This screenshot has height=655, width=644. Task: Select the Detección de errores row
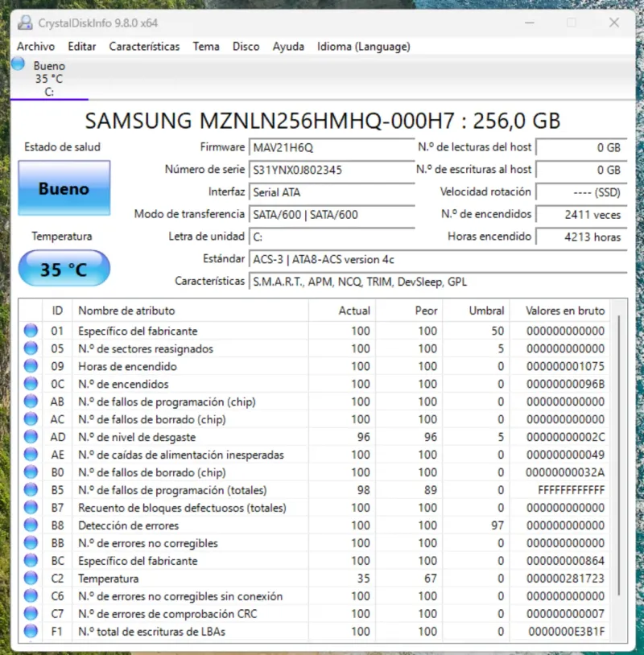pyautogui.click(x=314, y=525)
